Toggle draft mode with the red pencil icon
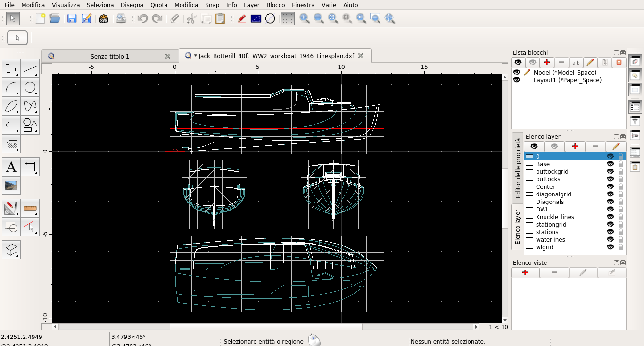 pyautogui.click(x=241, y=18)
